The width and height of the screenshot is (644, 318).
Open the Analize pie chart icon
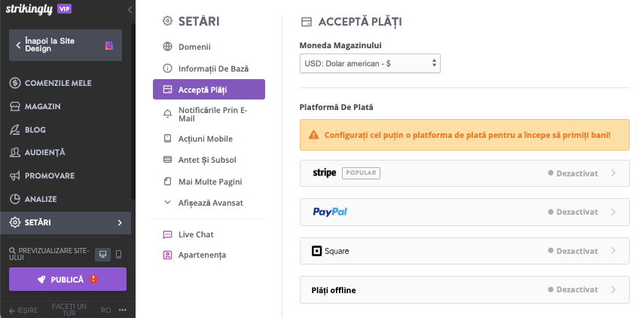pyautogui.click(x=15, y=199)
